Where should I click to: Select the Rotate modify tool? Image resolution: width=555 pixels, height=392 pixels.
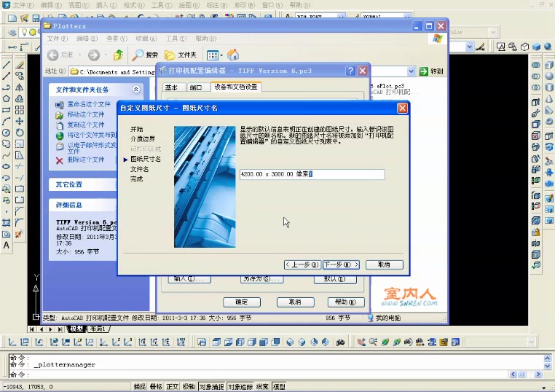20,133
